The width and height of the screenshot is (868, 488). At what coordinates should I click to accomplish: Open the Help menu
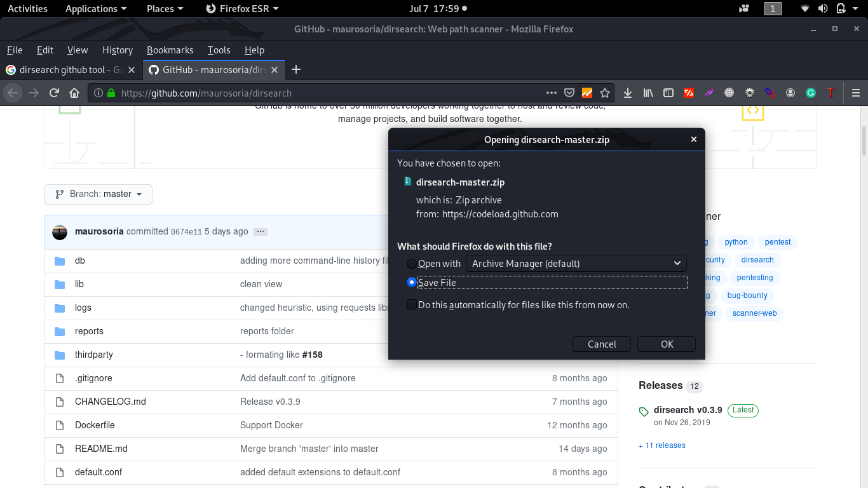click(x=254, y=50)
